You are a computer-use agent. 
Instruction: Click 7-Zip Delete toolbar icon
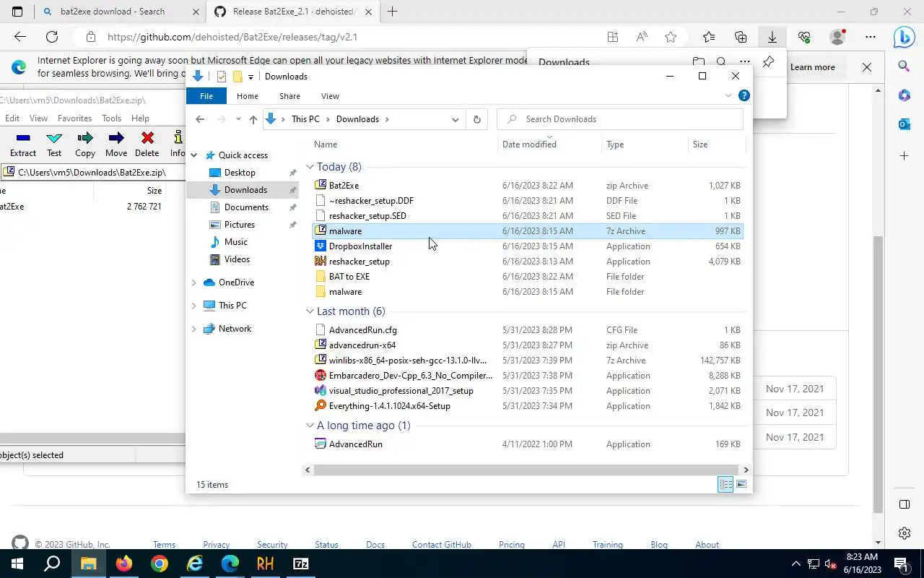[147, 144]
